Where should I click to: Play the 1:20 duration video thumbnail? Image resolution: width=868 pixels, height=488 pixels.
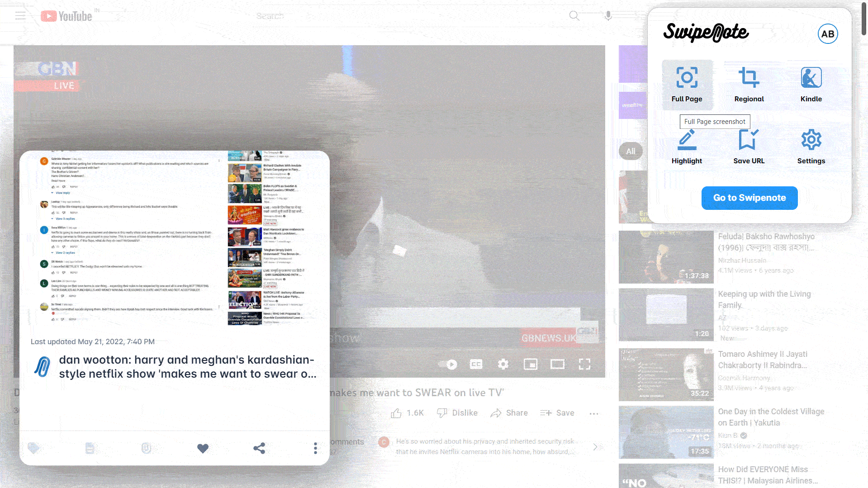[666, 314]
